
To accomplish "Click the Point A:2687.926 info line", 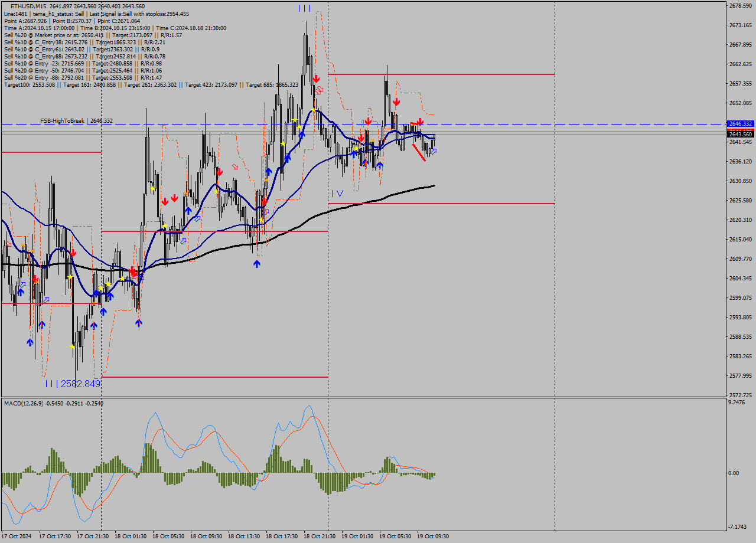I will (x=72, y=21).
